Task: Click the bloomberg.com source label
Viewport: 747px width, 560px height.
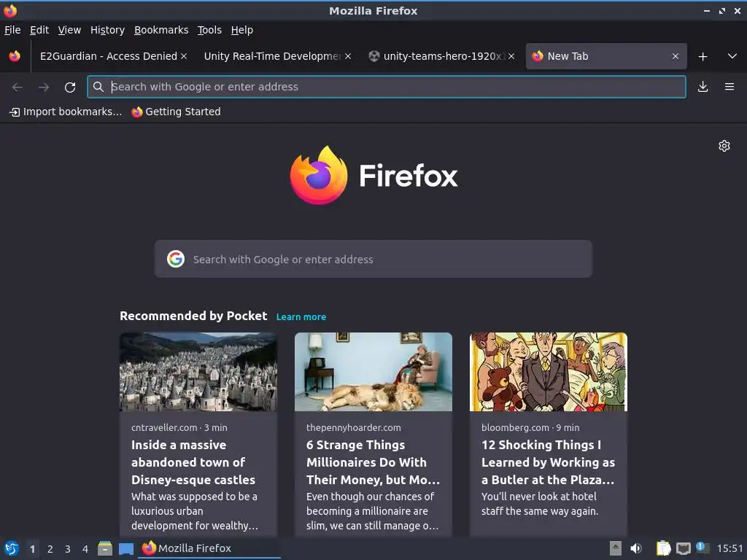Action: pyautogui.click(x=515, y=427)
